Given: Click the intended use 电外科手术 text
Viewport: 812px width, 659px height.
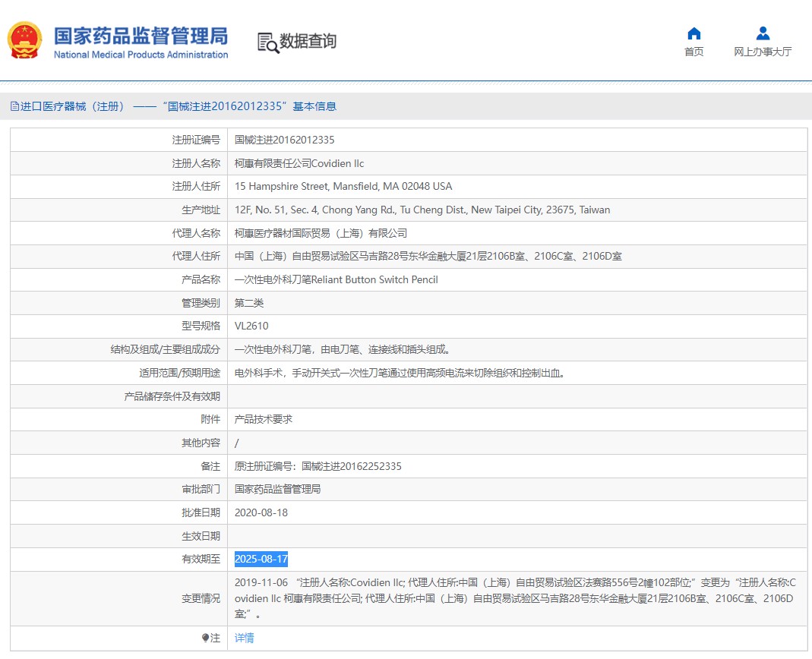Looking at the screenshot, I should (400, 373).
